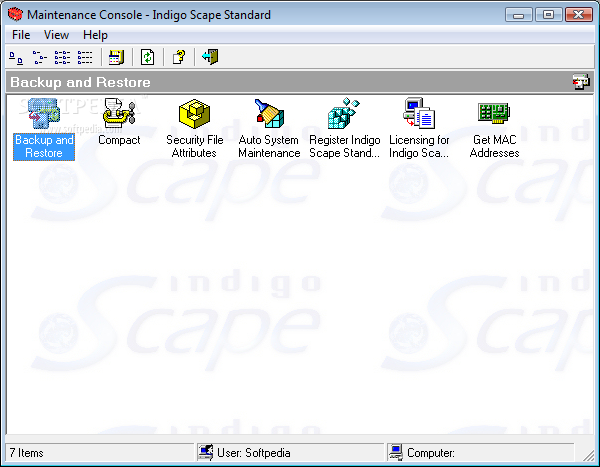Select the Compact utility icon
The height and width of the screenshot is (467, 600).
click(x=119, y=114)
